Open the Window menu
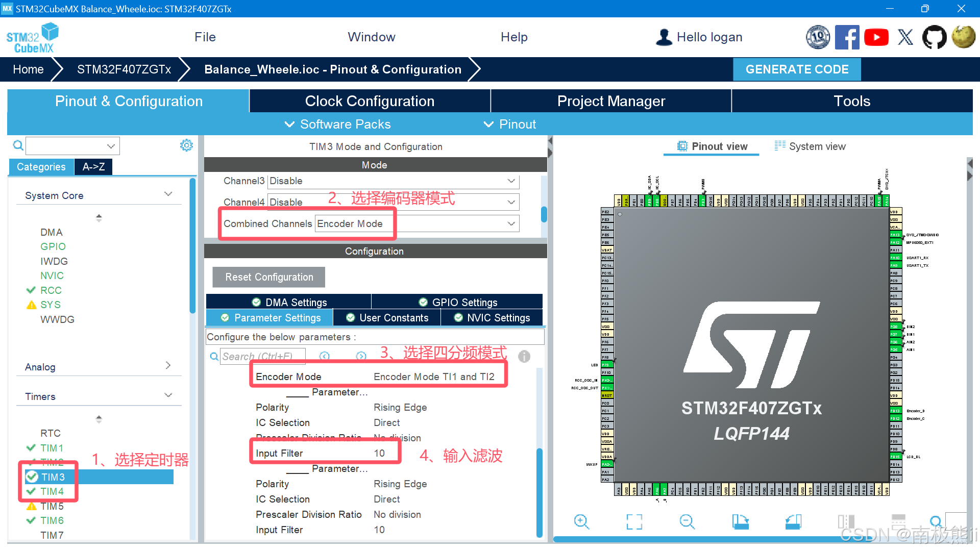The image size is (980, 551). (372, 37)
